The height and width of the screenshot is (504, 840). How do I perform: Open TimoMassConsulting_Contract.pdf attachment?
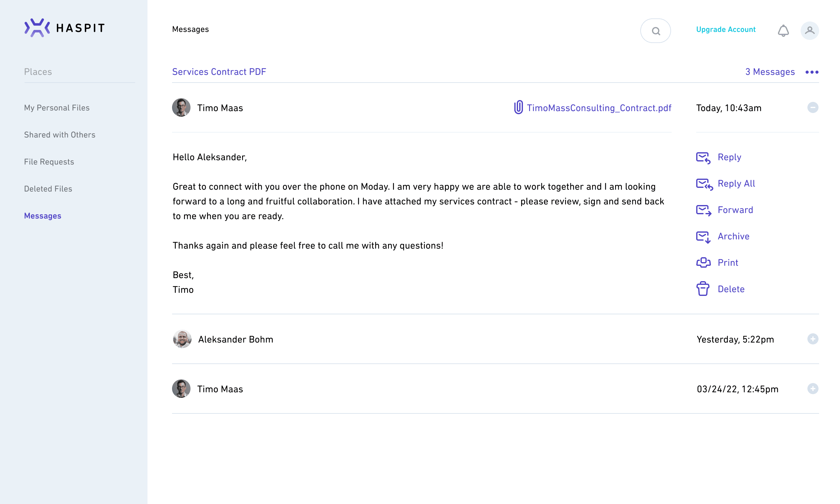click(x=599, y=108)
